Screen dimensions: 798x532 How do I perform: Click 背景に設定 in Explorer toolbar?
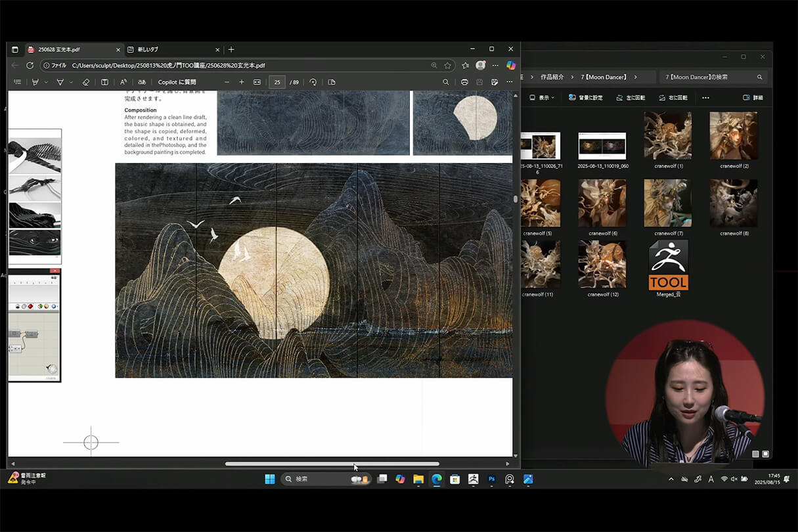tap(585, 98)
